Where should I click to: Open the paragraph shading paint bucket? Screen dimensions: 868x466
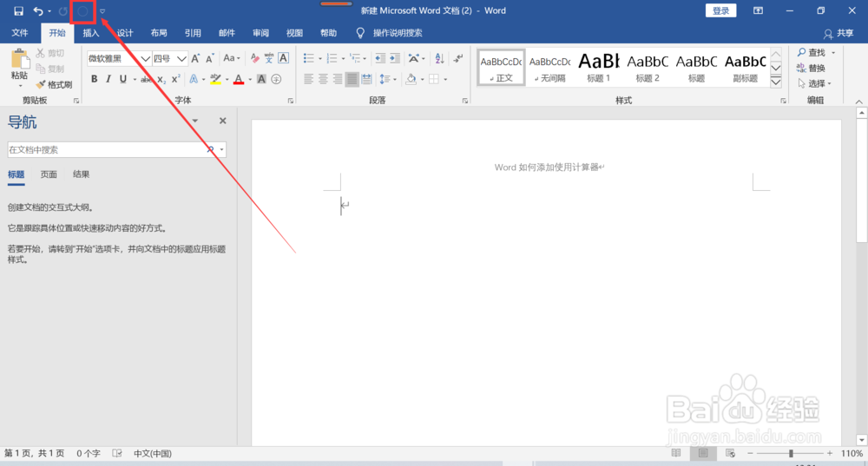(411, 79)
